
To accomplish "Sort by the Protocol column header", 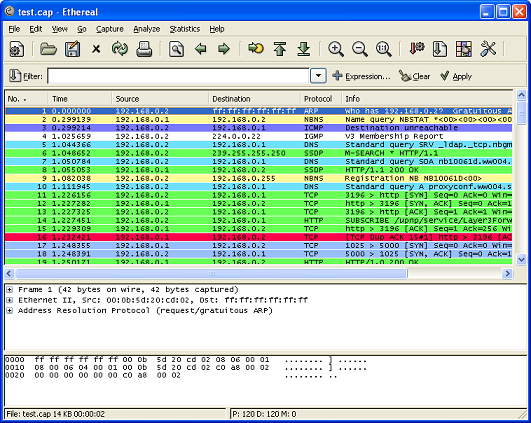I will [321, 99].
